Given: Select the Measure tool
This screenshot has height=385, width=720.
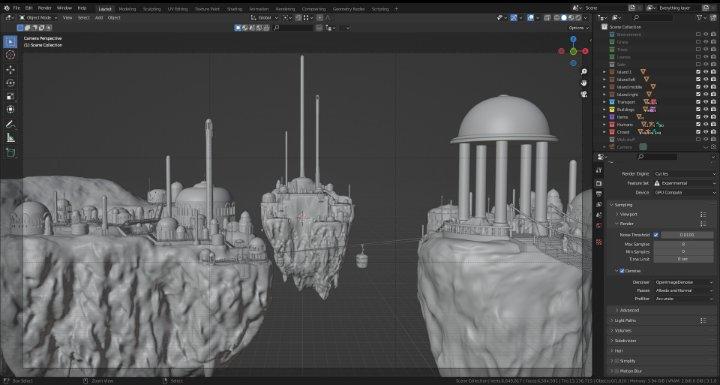Looking at the screenshot, I should [x=10, y=138].
